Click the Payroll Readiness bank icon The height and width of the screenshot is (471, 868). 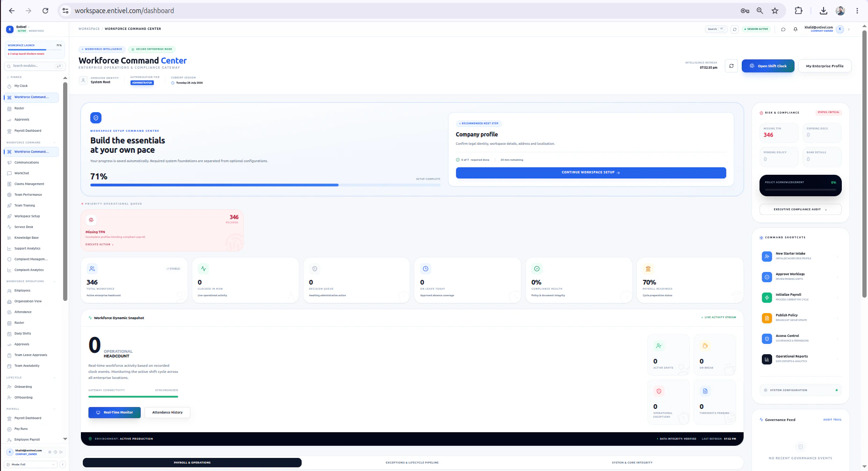point(648,269)
